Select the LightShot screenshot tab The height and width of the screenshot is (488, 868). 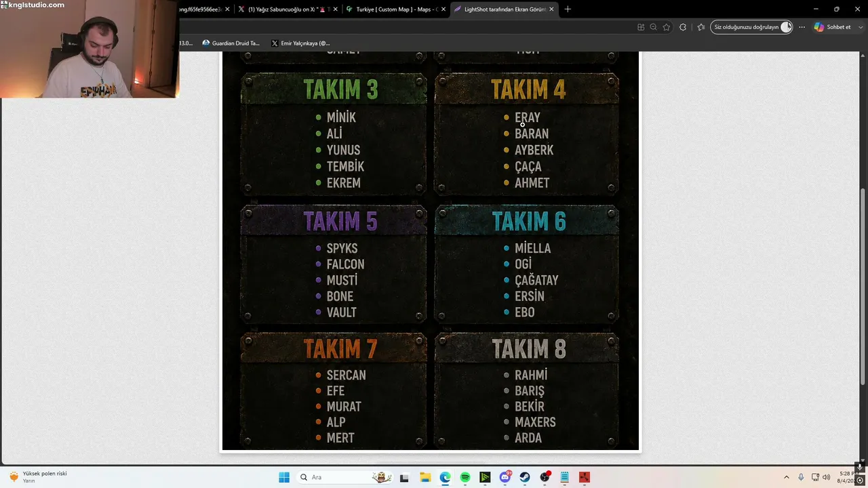[x=504, y=9]
